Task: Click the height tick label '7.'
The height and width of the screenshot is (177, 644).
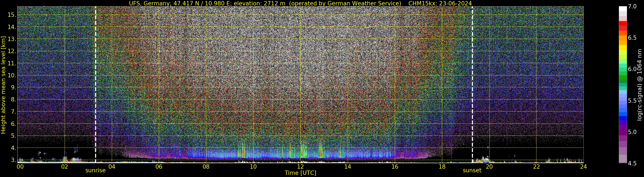Action: (x=13, y=112)
